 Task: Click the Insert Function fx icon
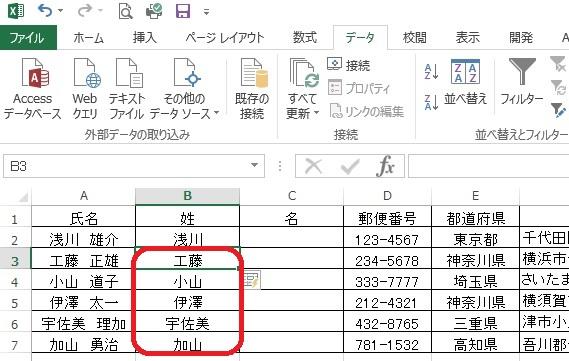pyautogui.click(x=385, y=166)
